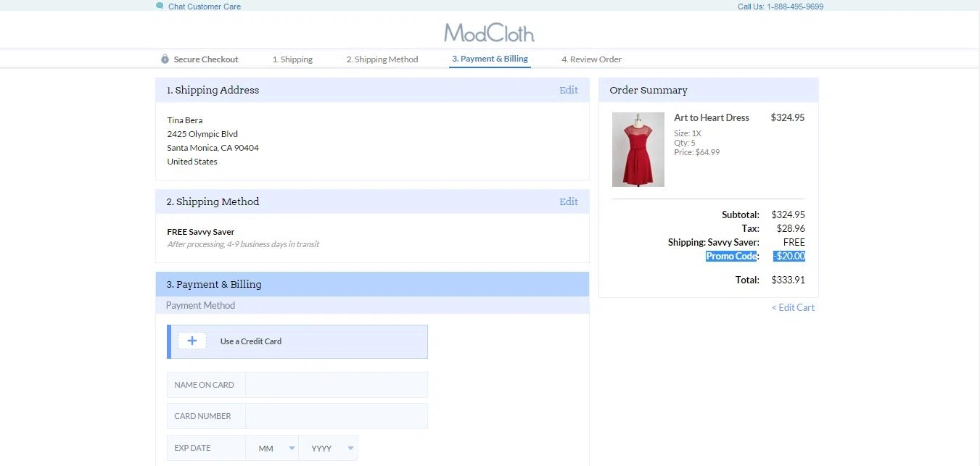This screenshot has width=980, height=466.
Task: Focus the Name on Card field
Action: pyautogui.click(x=337, y=385)
